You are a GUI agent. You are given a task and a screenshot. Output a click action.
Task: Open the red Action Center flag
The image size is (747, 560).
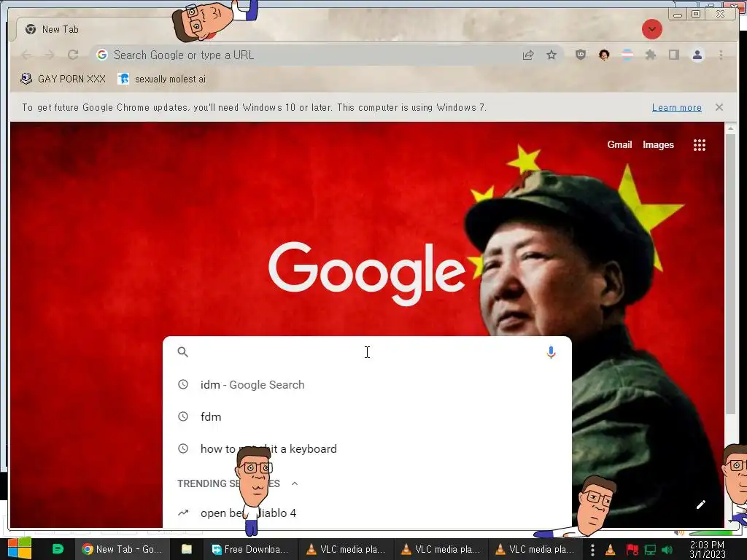pyautogui.click(x=632, y=550)
